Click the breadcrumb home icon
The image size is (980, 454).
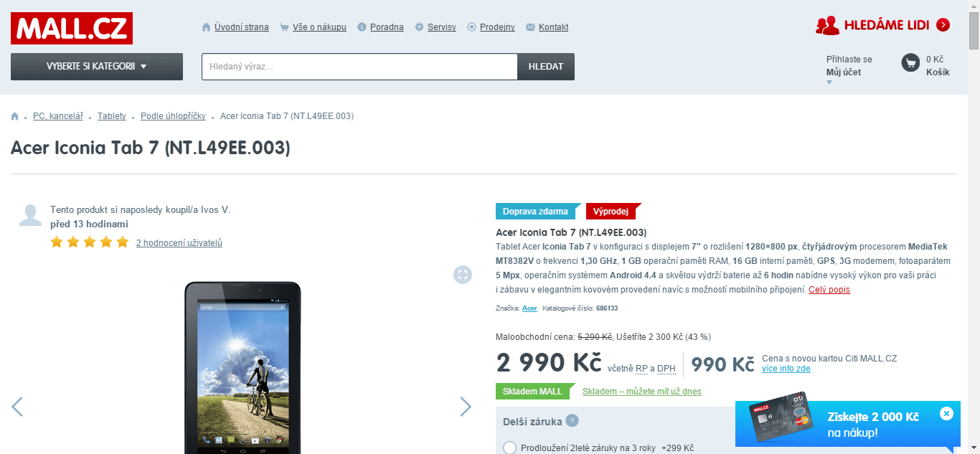pyautogui.click(x=14, y=116)
